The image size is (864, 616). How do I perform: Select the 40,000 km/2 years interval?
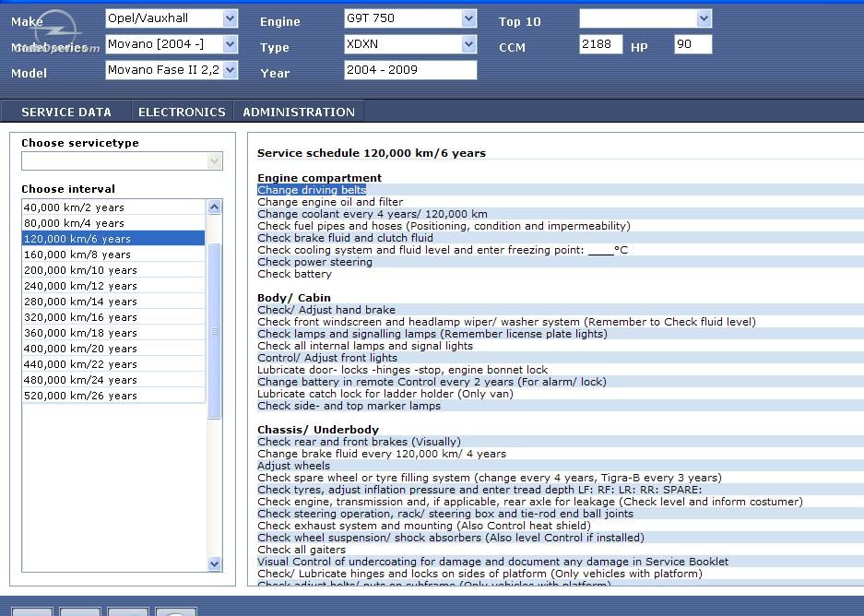tap(113, 207)
